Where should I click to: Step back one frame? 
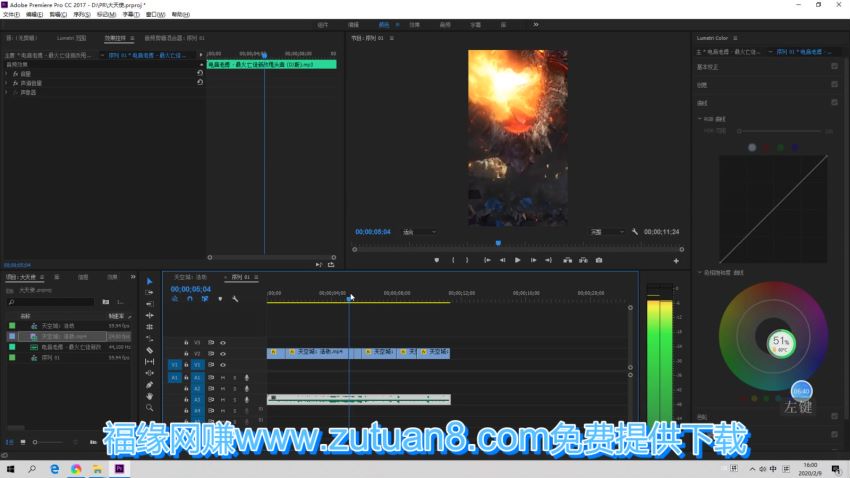[503, 260]
